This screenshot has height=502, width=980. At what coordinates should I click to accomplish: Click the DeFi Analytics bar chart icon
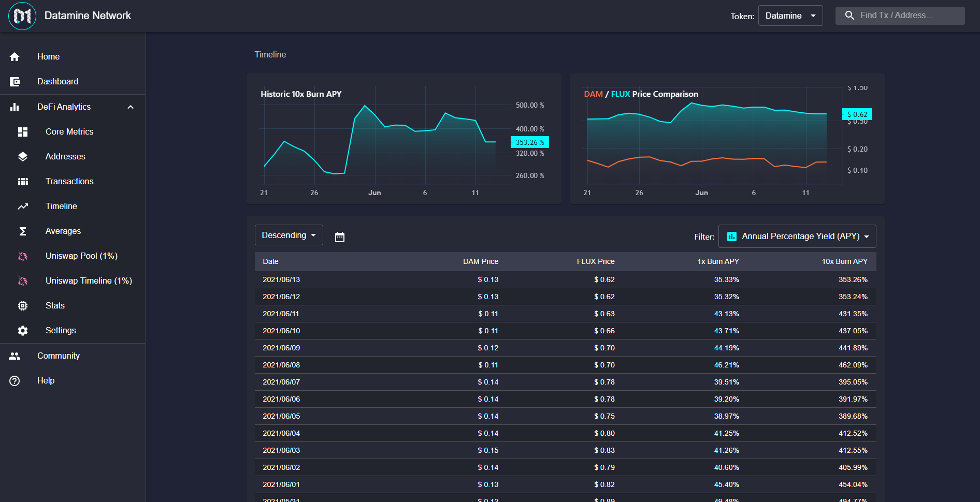15,107
